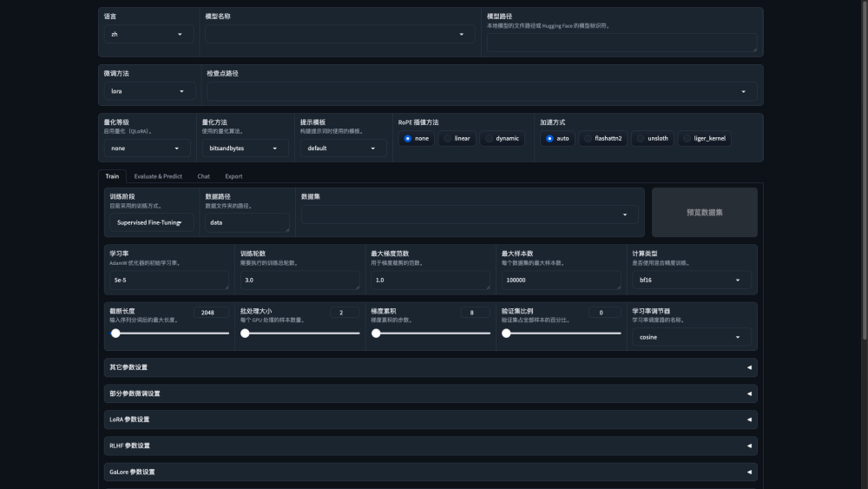The height and width of the screenshot is (489, 868).
Task: Click the arrow icon in 数据集 dataset field
Action: pos(625,215)
